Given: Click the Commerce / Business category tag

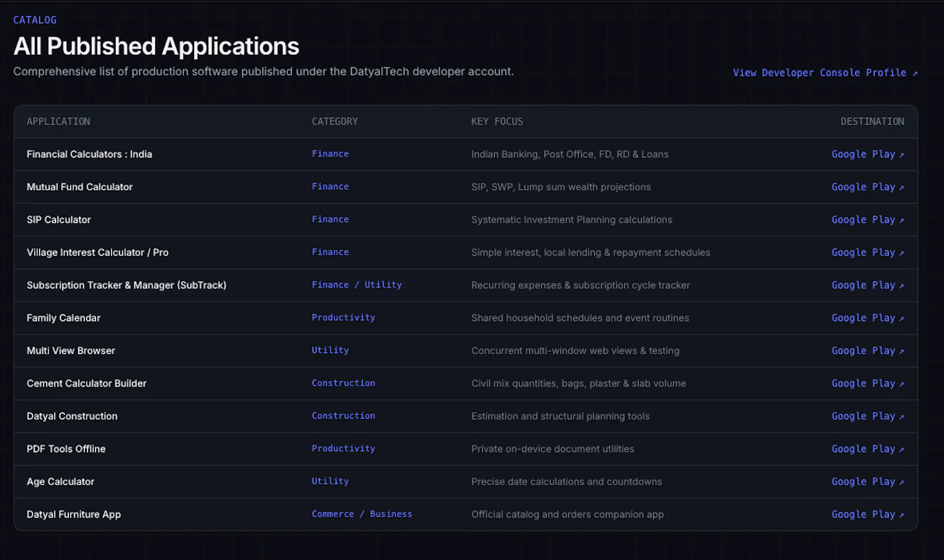Looking at the screenshot, I should point(362,514).
